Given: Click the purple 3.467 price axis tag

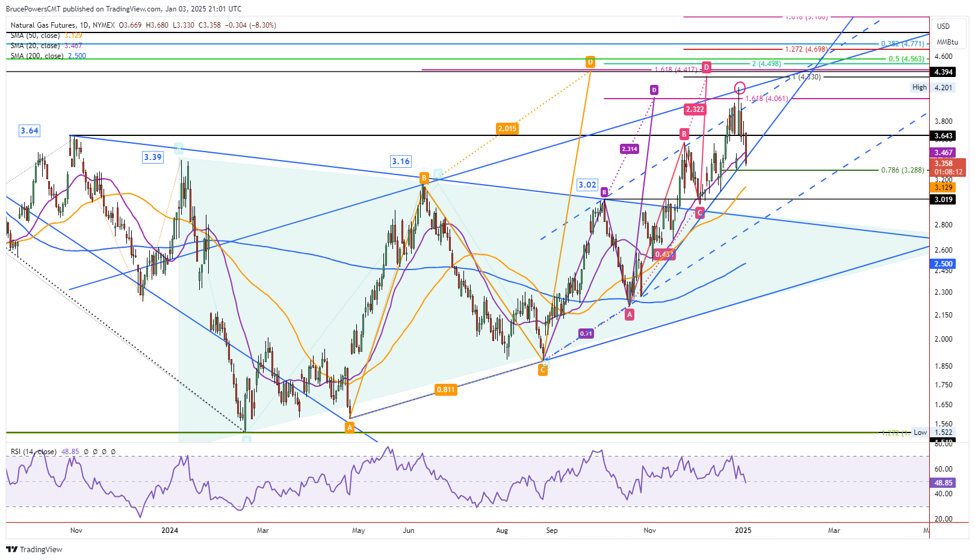Looking at the screenshot, I should click(943, 153).
